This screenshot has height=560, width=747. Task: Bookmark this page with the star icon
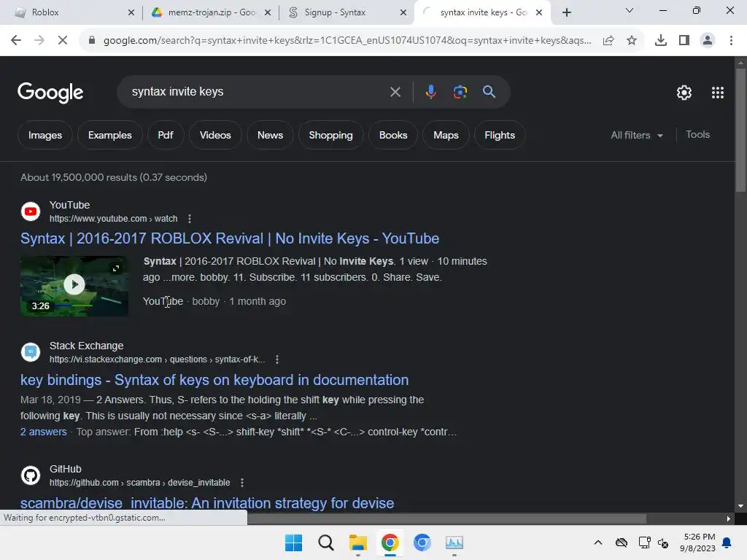632,41
